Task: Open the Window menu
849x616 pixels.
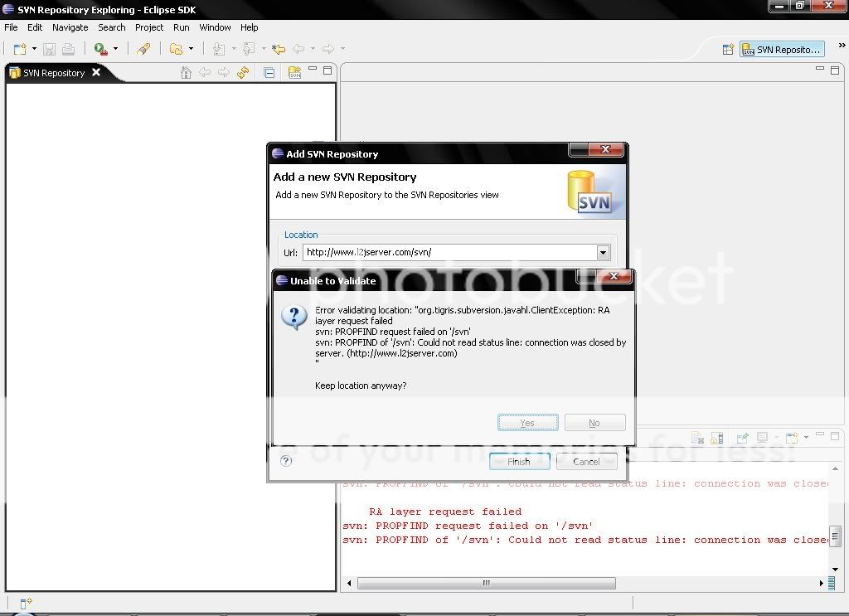Action: (x=215, y=27)
